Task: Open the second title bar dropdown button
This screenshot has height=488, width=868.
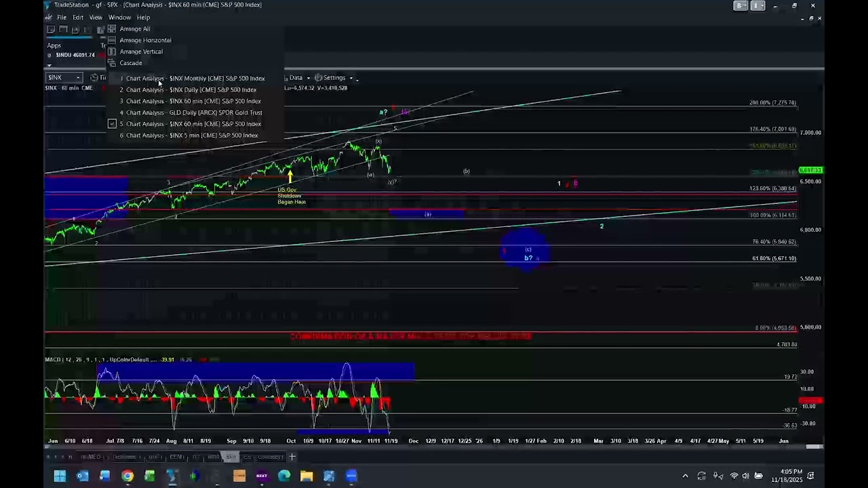Action: [x=757, y=5]
